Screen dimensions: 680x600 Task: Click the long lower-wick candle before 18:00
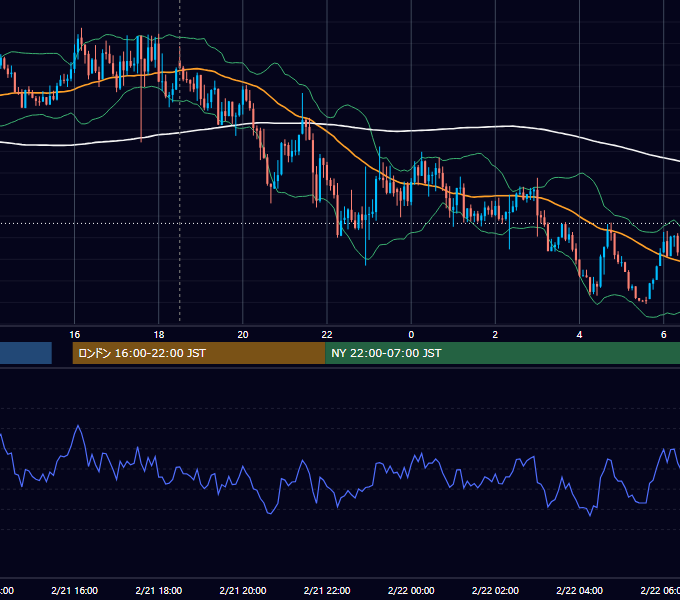pos(141,89)
